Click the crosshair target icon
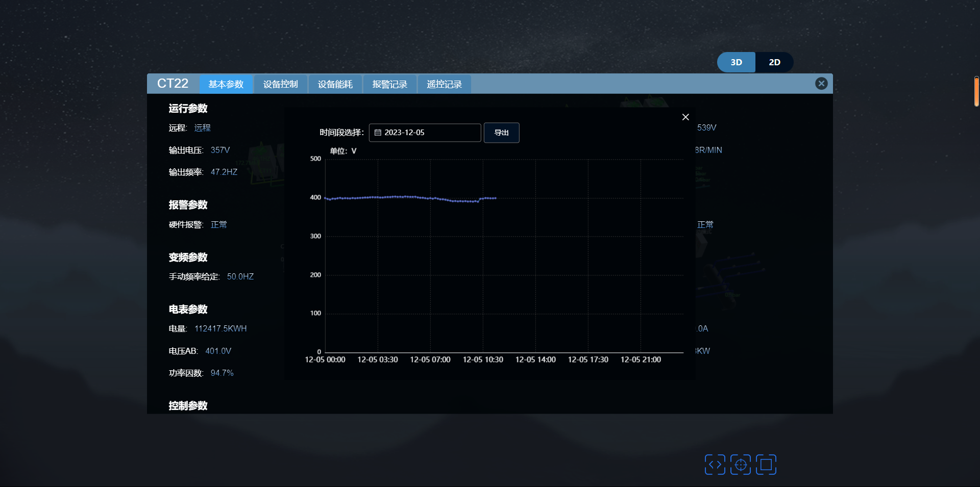Image resolution: width=980 pixels, height=487 pixels. coord(740,465)
